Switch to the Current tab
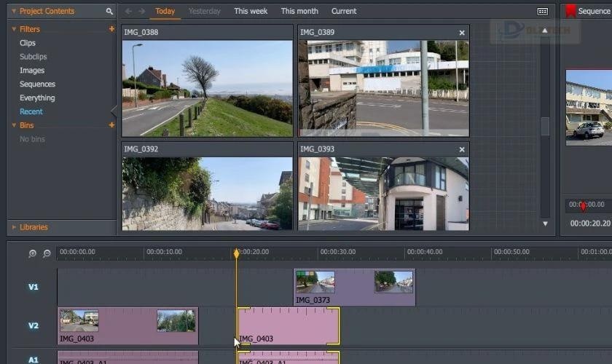Image resolution: width=612 pixels, height=364 pixels. click(x=344, y=12)
